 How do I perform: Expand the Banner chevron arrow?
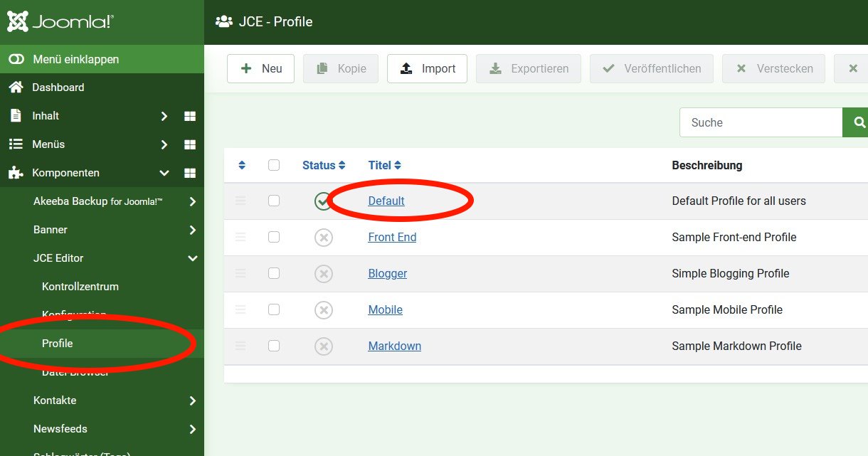click(x=192, y=230)
